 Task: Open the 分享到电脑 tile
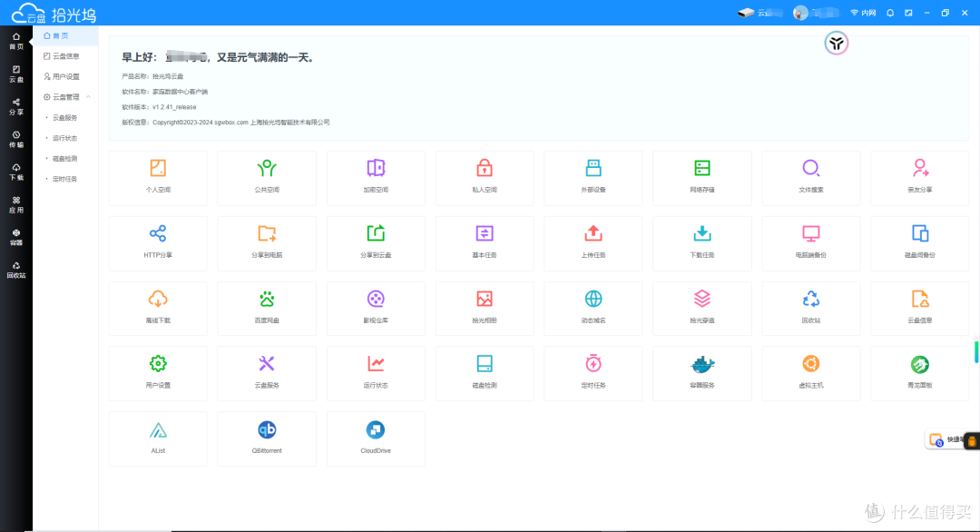pos(267,243)
